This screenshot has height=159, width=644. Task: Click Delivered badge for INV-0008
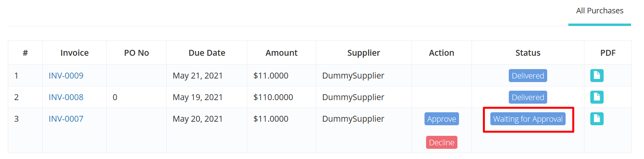pos(528,97)
